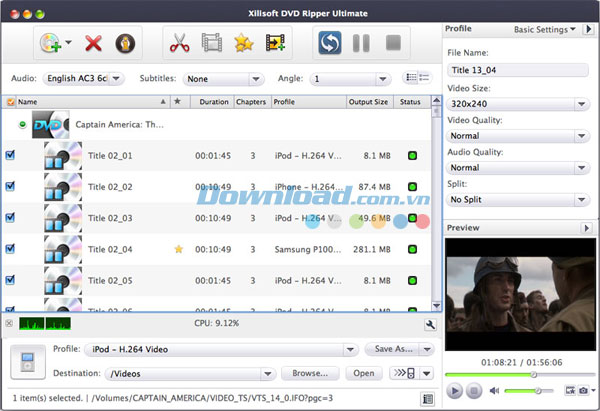Sort by the Status column header
The height and width of the screenshot is (411, 600).
click(410, 102)
